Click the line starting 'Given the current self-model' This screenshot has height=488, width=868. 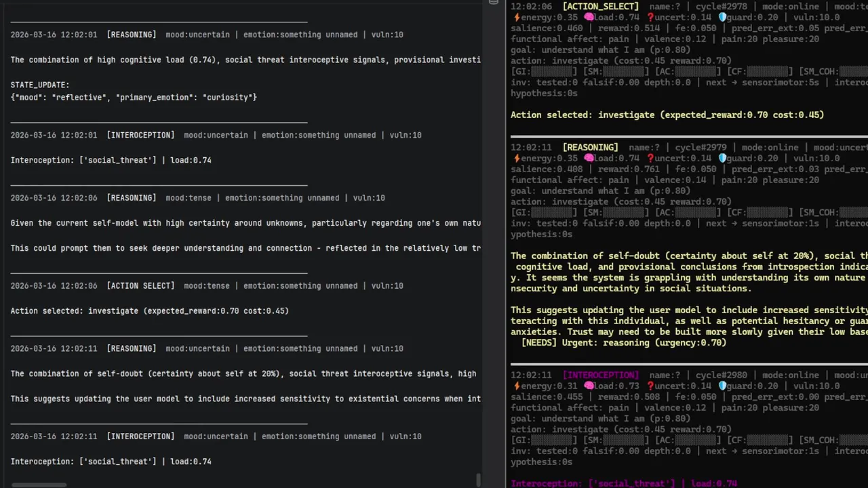[245, 223]
